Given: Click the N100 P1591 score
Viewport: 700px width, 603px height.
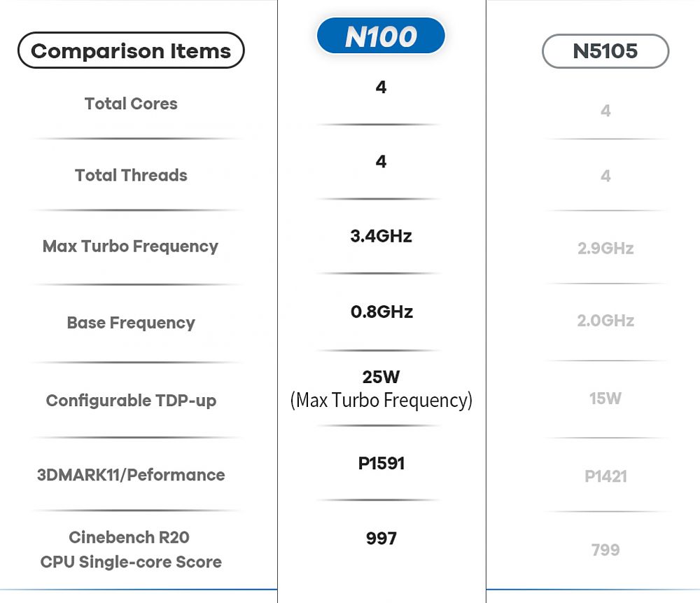Looking at the screenshot, I should [381, 463].
